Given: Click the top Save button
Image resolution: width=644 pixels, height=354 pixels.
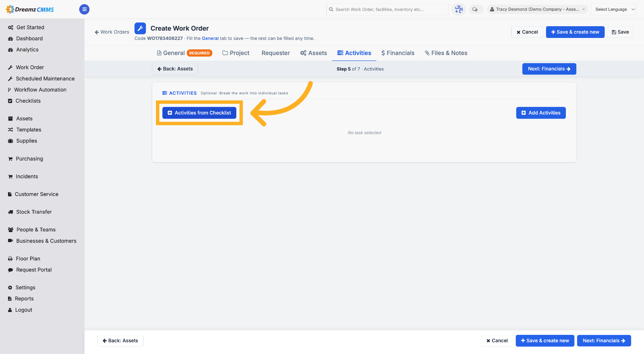Looking at the screenshot, I should click(620, 32).
